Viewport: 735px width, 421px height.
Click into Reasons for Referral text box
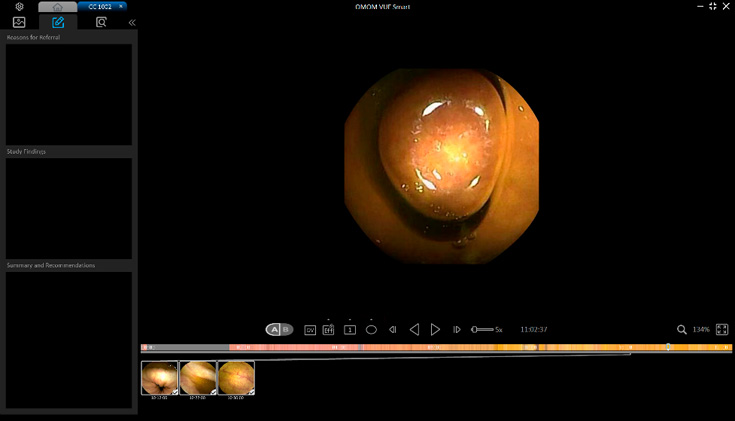tap(68, 94)
